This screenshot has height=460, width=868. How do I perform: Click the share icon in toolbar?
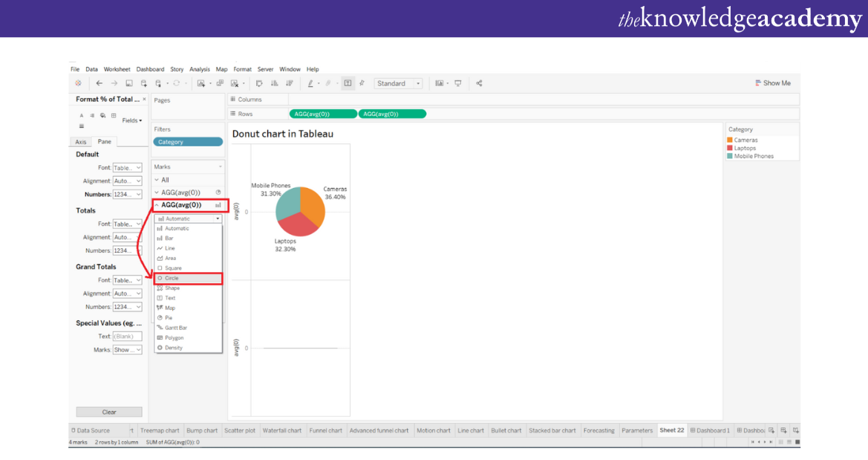click(479, 83)
